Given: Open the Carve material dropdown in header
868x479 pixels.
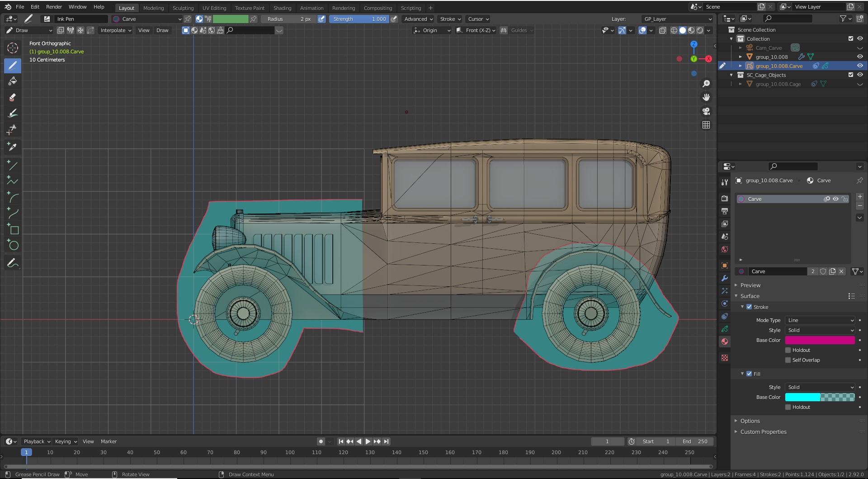Looking at the screenshot, I should tap(147, 19).
